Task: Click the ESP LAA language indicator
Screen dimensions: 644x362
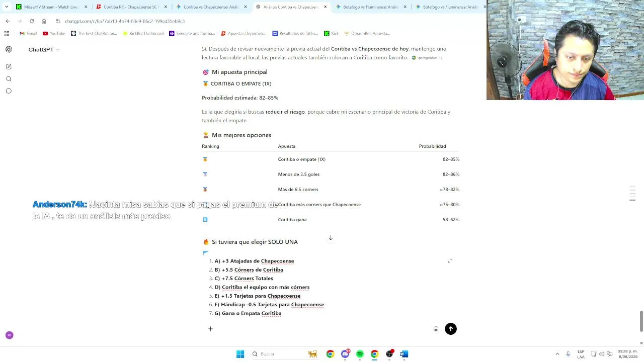Action: 581,354
